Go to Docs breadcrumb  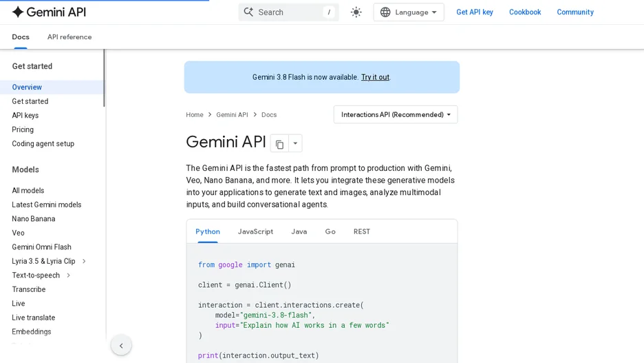(x=269, y=115)
